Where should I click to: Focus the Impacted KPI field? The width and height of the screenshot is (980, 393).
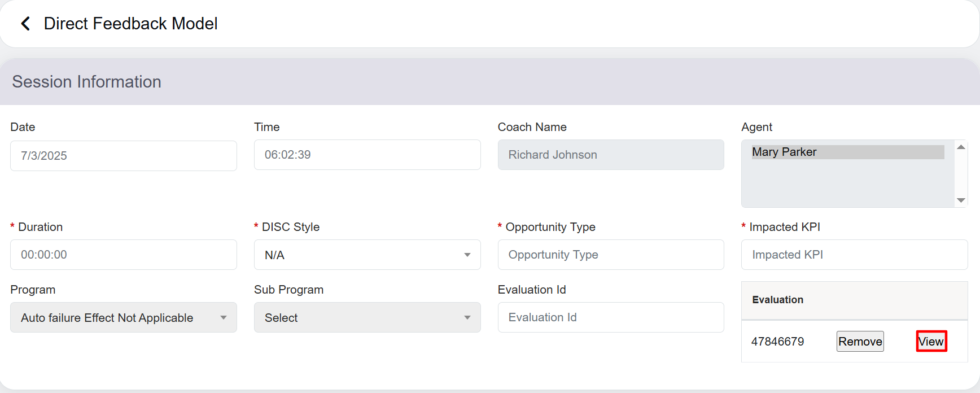click(x=854, y=255)
